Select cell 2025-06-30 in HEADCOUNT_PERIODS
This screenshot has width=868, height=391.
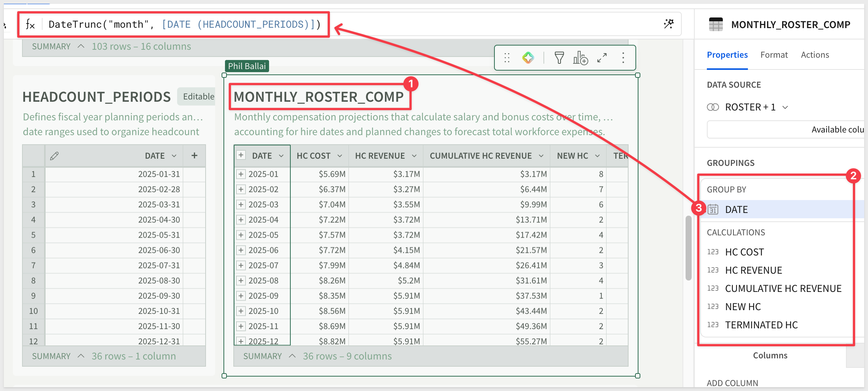tap(114, 250)
